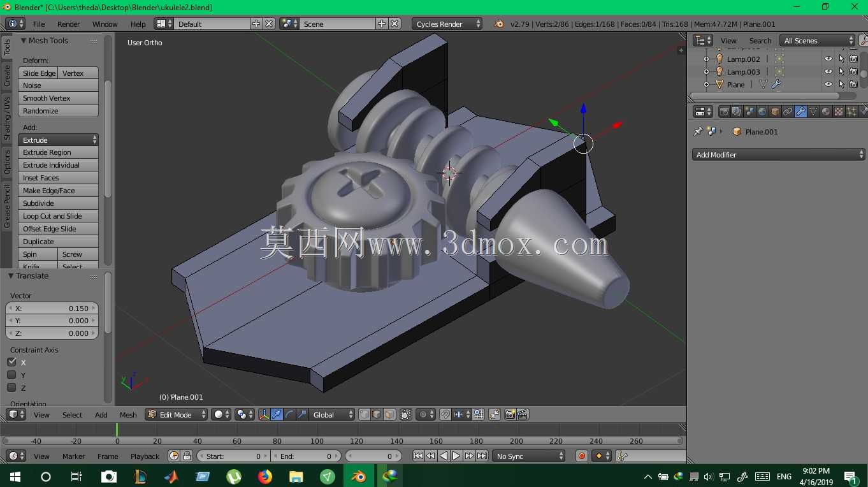This screenshot has width=868, height=487.
Task: Open the Modifiers properties tab wrench icon
Action: 800,112
